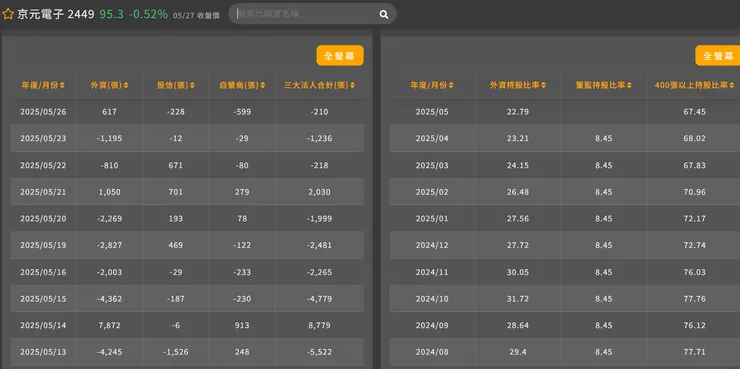Viewport: 740px width, 369px height.
Task: Click the 67.45 large-holder ratio
Action: [x=694, y=112]
